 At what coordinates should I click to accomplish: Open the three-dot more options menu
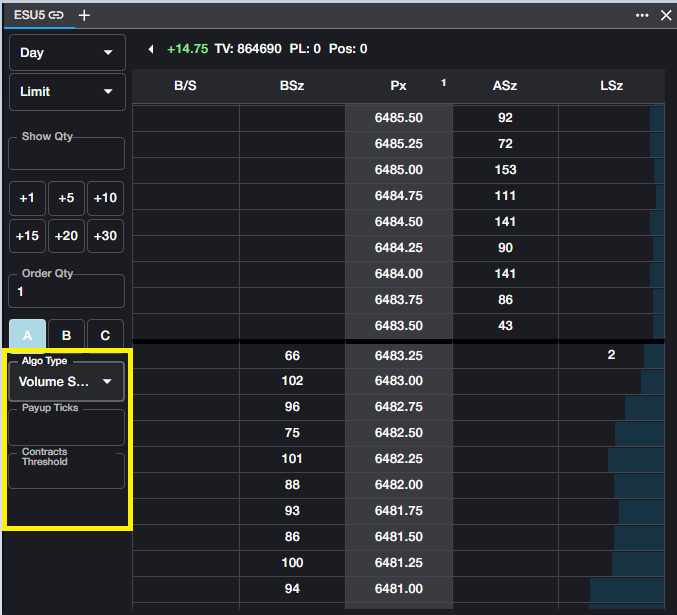coord(642,15)
